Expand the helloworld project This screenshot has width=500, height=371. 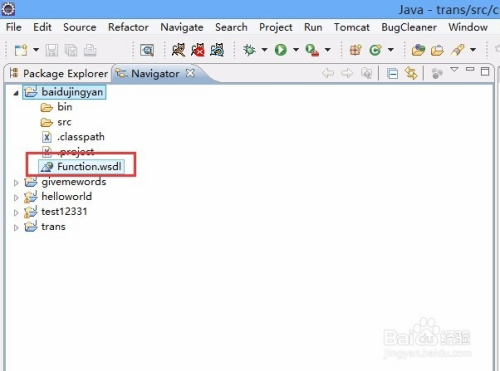[x=16, y=197]
